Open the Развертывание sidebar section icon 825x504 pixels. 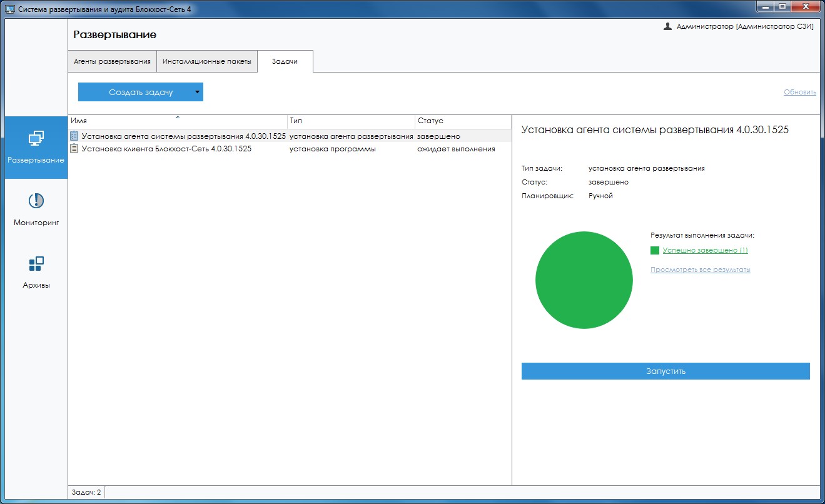[x=36, y=139]
